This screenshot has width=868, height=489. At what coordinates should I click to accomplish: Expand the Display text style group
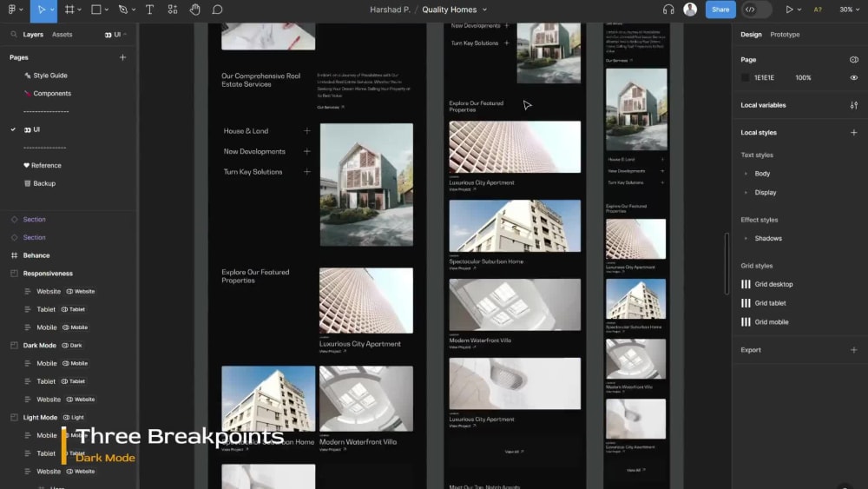(x=746, y=193)
